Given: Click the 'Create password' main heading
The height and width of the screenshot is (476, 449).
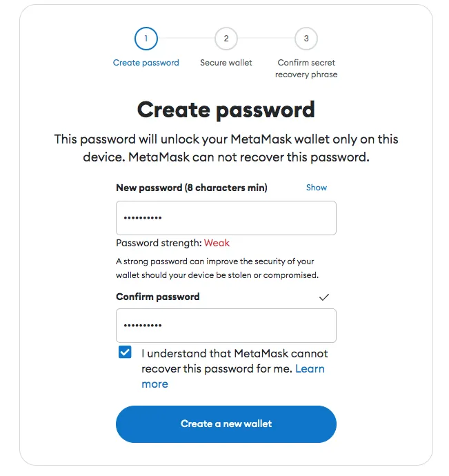Looking at the screenshot, I should pyautogui.click(x=226, y=109).
